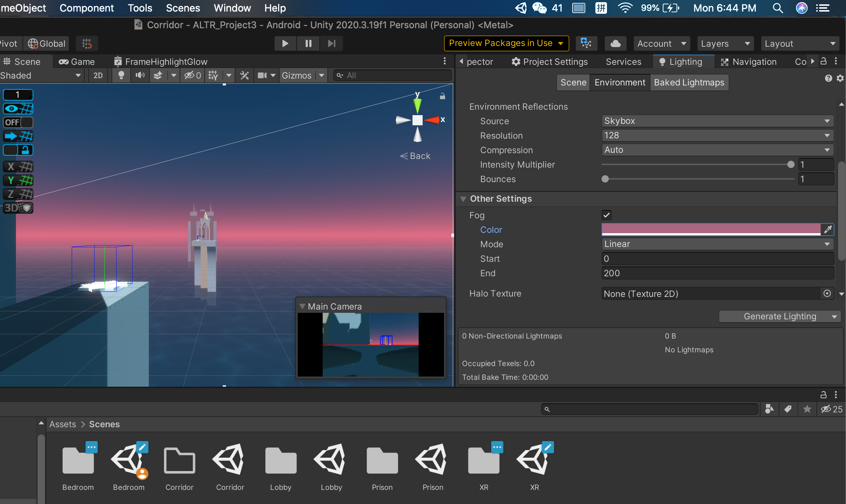
Task: Click the favorites star icon in Project
Action: click(x=807, y=409)
